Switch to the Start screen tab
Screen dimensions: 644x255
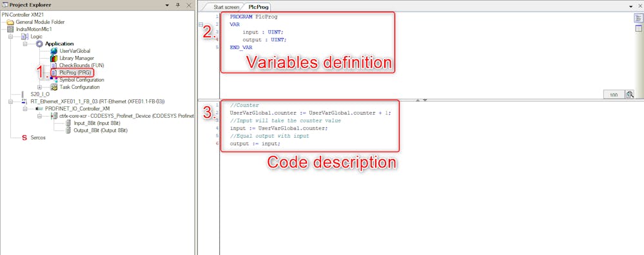(226, 7)
